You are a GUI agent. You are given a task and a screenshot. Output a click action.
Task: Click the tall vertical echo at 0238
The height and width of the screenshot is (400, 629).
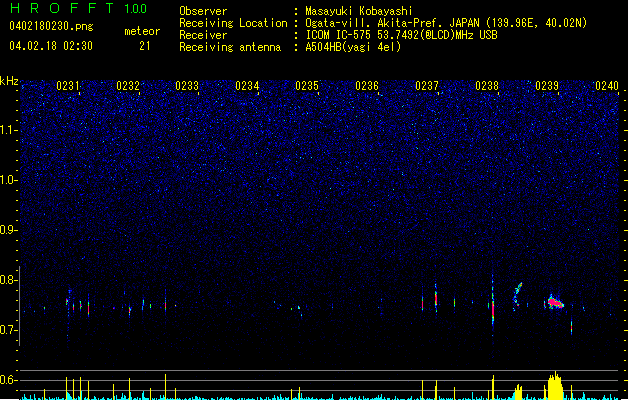[x=493, y=299]
